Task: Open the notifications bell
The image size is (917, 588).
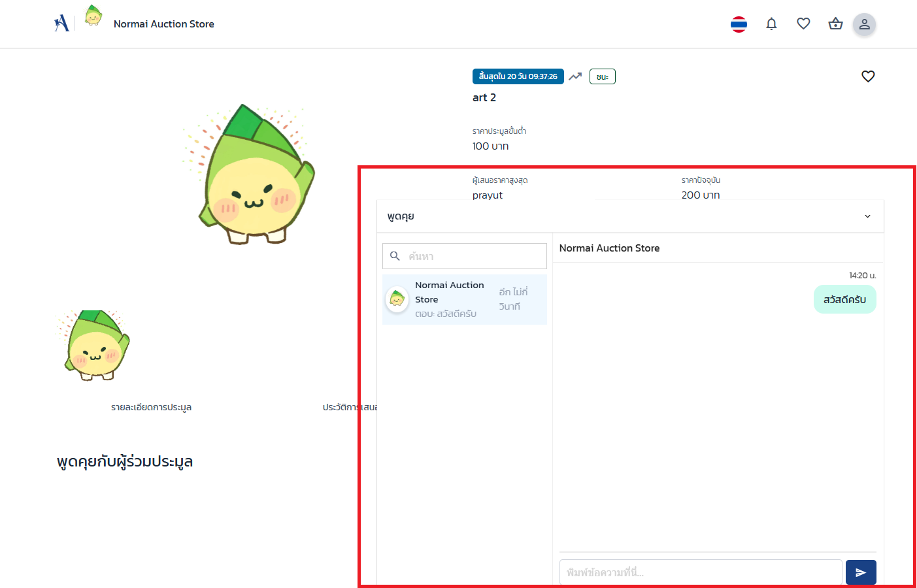Action: tap(771, 24)
